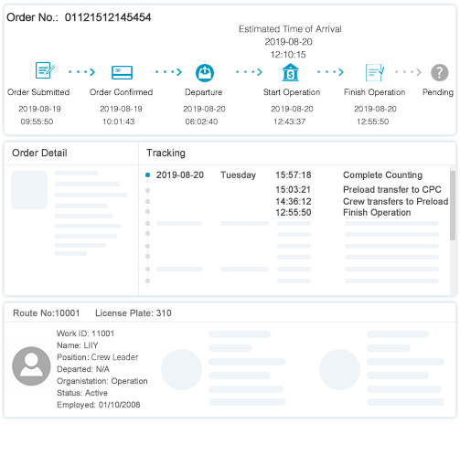
Task: Click the Route No:10001 label
Action: [47, 313]
